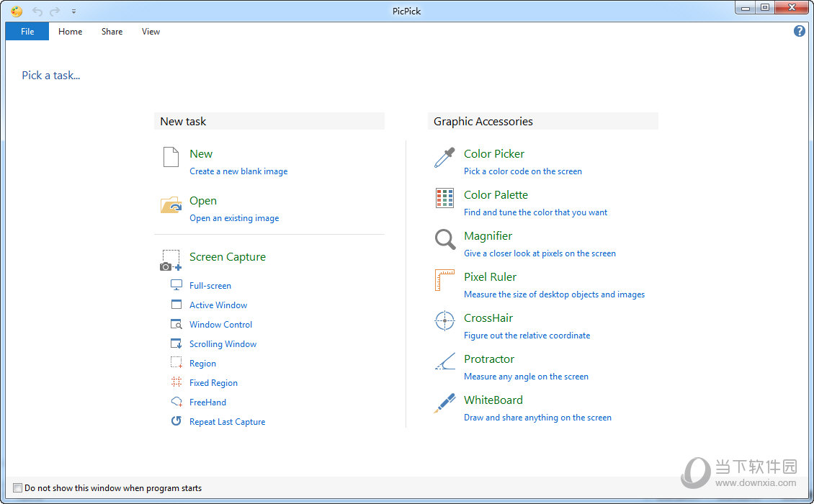Click the Redo arrow in title bar
This screenshot has width=814, height=504.
point(55,11)
